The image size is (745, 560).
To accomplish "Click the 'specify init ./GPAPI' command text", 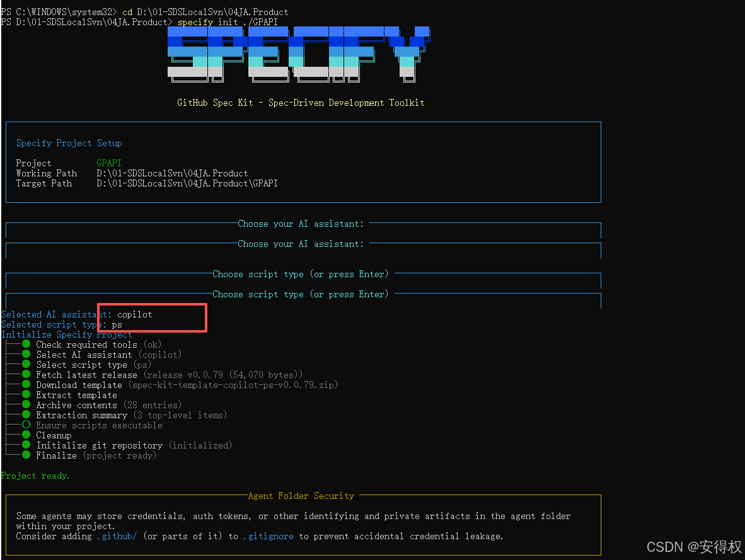I will click(228, 22).
